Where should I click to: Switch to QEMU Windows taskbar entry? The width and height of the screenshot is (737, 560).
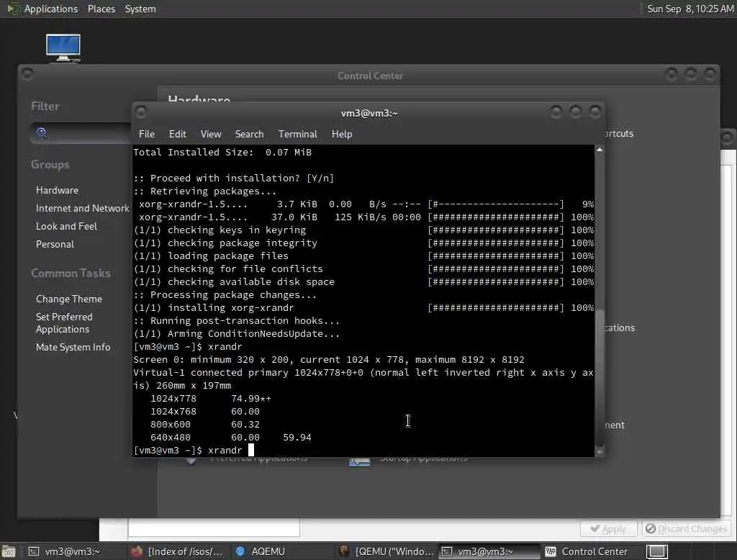point(386,551)
